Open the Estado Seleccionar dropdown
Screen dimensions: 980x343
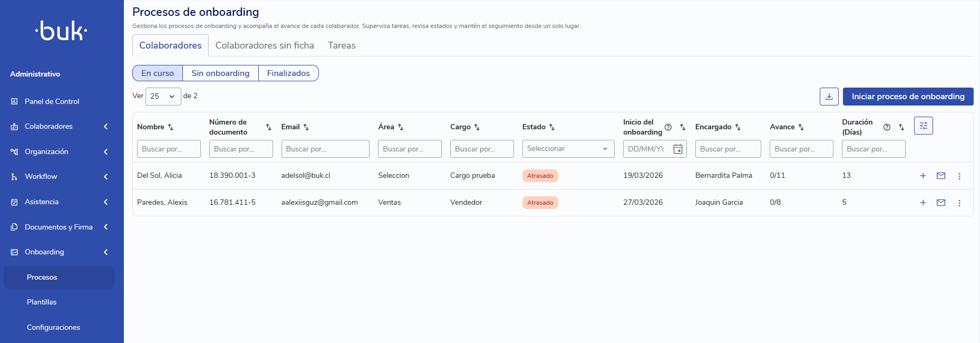568,149
